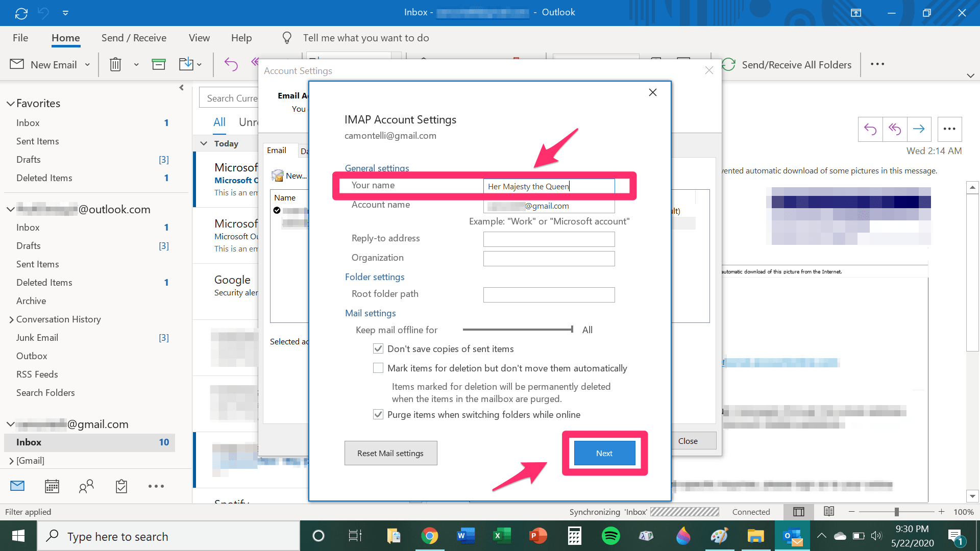The image size is (980, 551).
Task: Click the Archive icon in ribbon
Action: [x=159, y=64]
